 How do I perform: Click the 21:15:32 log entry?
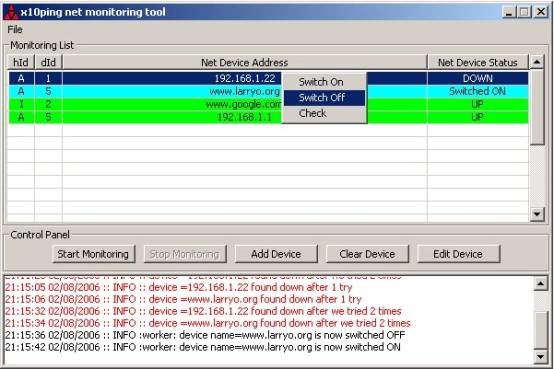click(203, 311)
